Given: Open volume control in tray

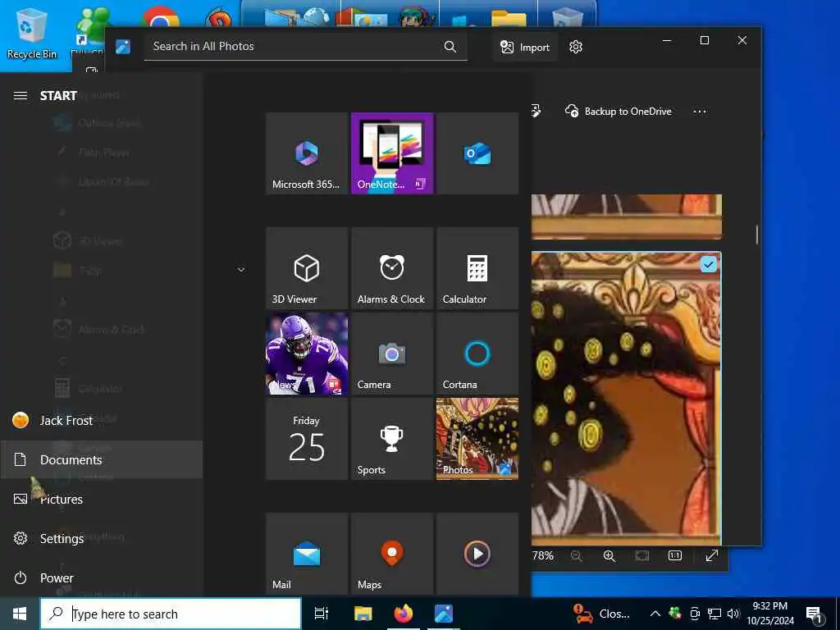Looking at the screenshot, I should pyautogui.click(x=733, y=614).
